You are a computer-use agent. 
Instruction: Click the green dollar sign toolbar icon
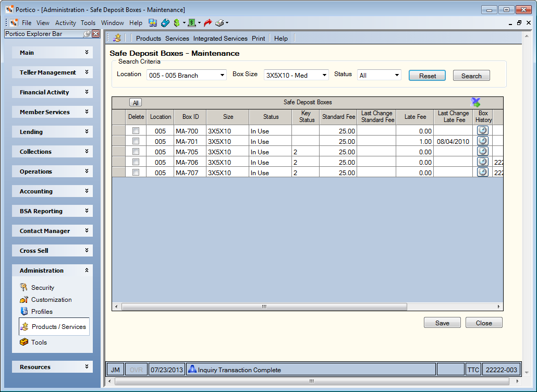click(177, 23)
